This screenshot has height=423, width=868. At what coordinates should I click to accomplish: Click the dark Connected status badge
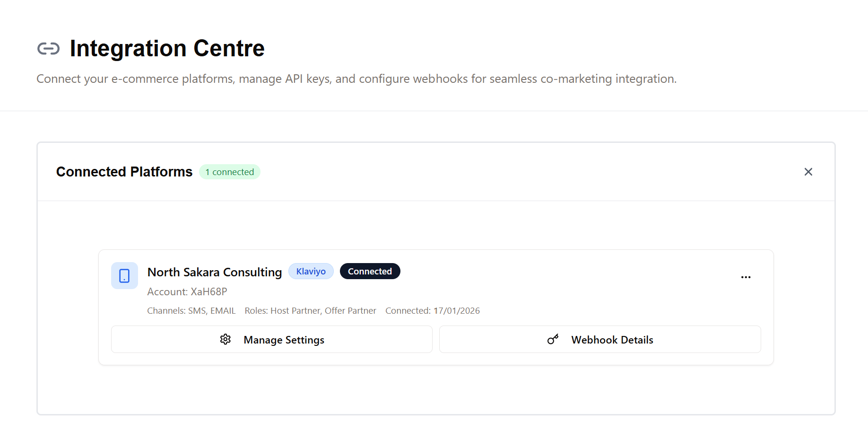click(x=370, y=271)
